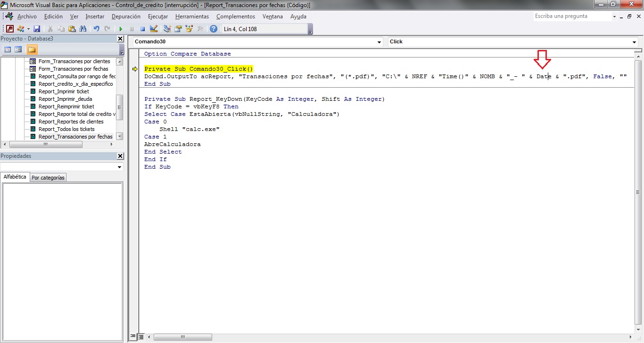Select Form_Transaciones por fechas in project tree
The image size is (644, 343).
click(x=73, y=69)
